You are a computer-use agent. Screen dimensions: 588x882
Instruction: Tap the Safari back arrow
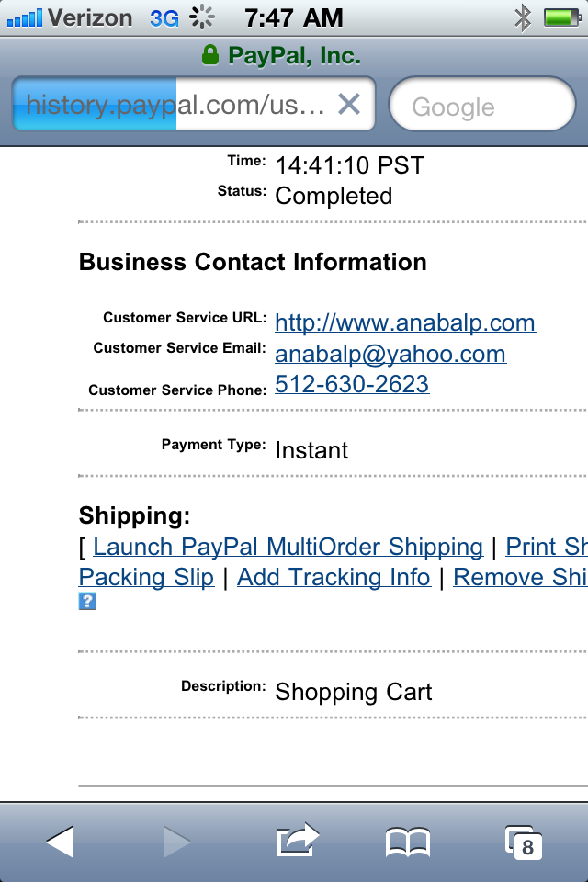61,842
